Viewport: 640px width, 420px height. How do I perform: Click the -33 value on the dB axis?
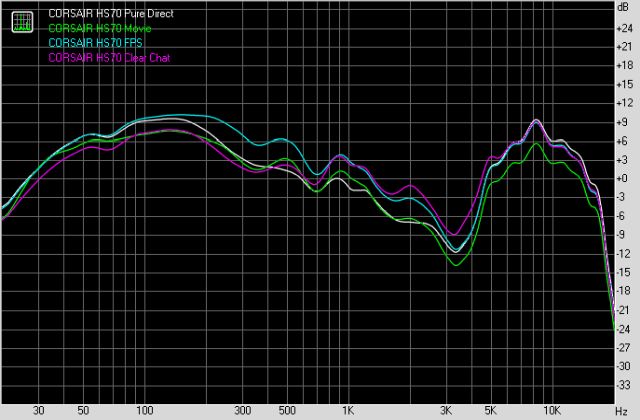click(624, 385)
